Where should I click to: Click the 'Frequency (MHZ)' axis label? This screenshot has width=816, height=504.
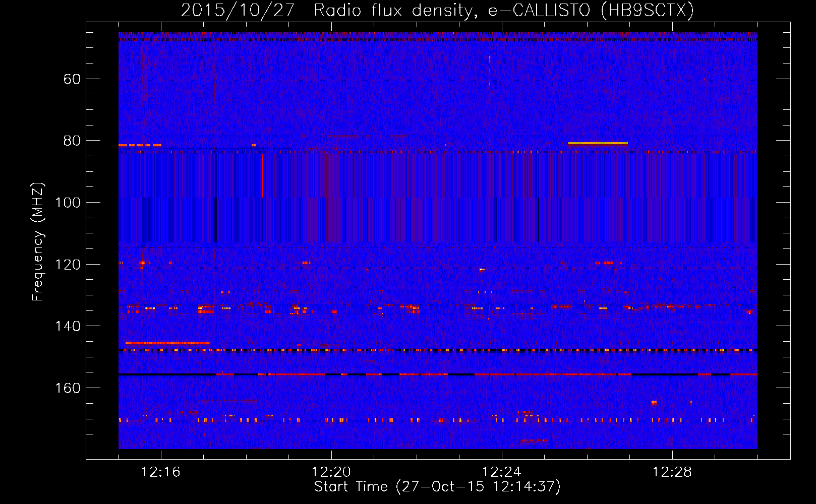pos(38,242)
